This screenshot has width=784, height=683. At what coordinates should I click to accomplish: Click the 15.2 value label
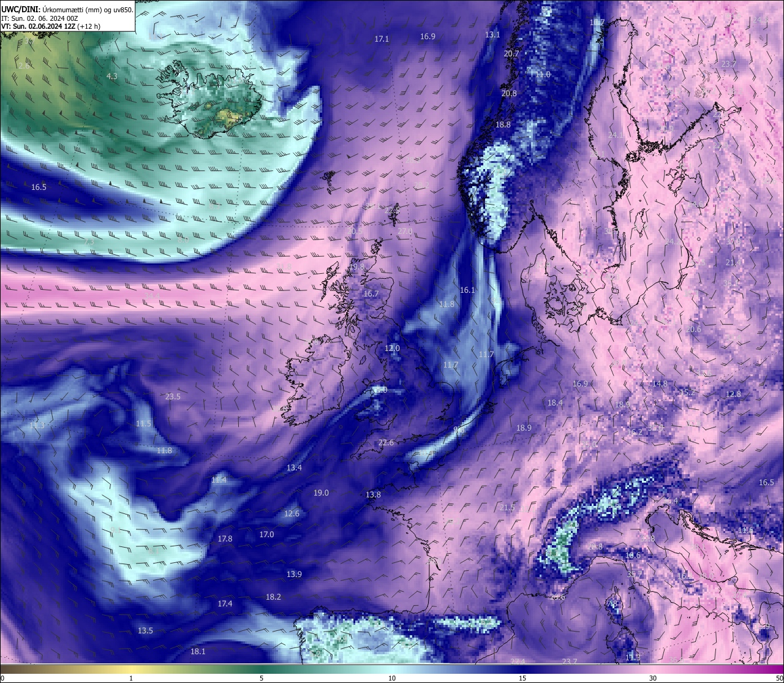tap(688, 393)
